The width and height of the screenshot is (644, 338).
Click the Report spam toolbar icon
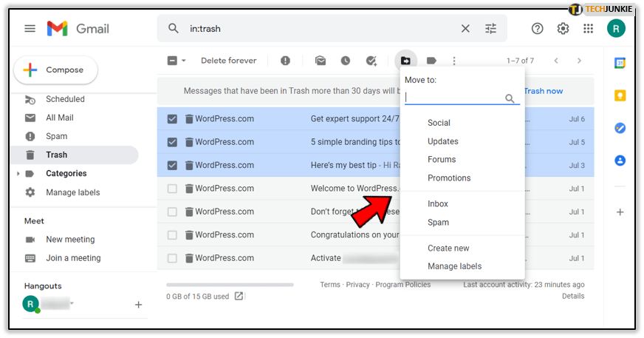285,61
